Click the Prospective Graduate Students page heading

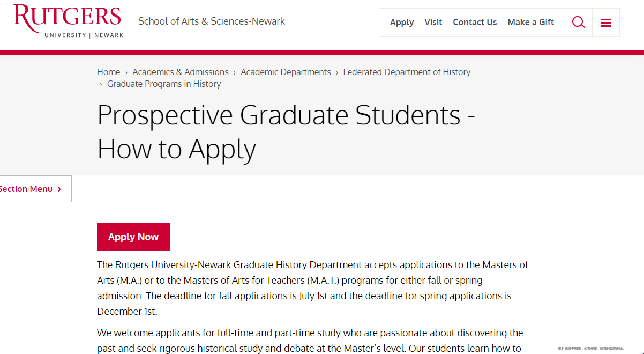(x=286, y=131)
